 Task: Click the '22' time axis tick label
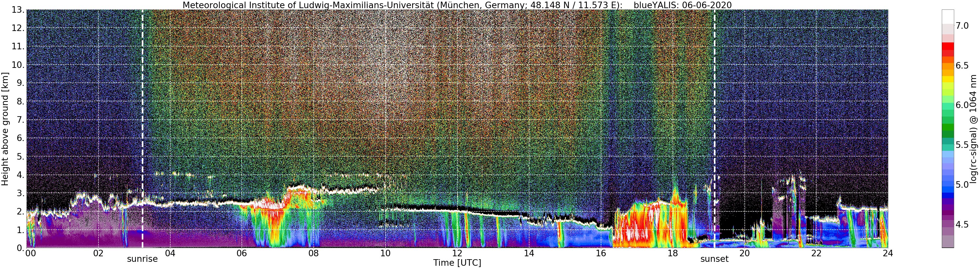pos(816,253)
